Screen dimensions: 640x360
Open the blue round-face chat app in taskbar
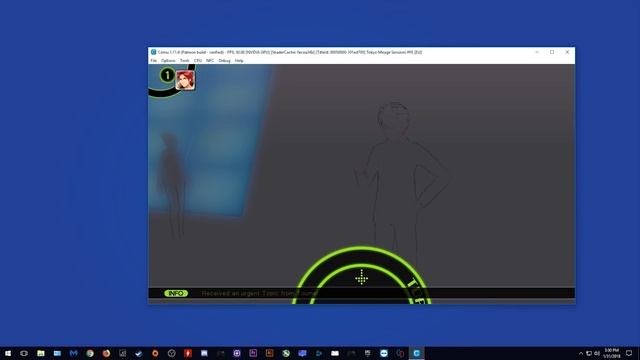(x=384, y=353)
